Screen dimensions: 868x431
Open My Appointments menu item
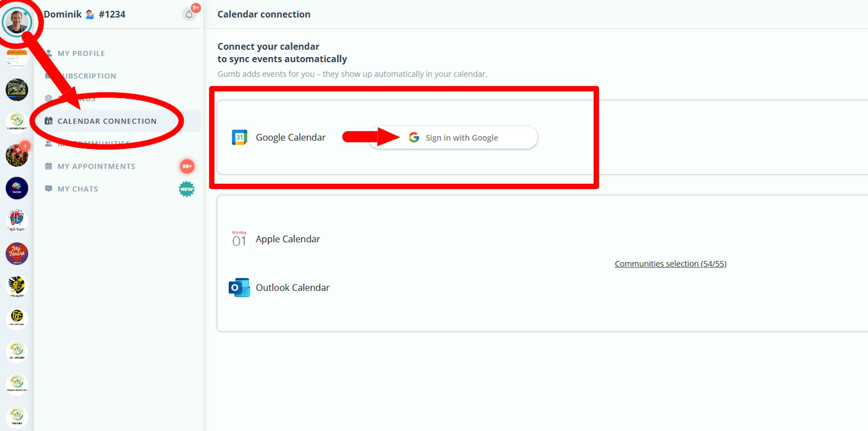pos(96,166)
